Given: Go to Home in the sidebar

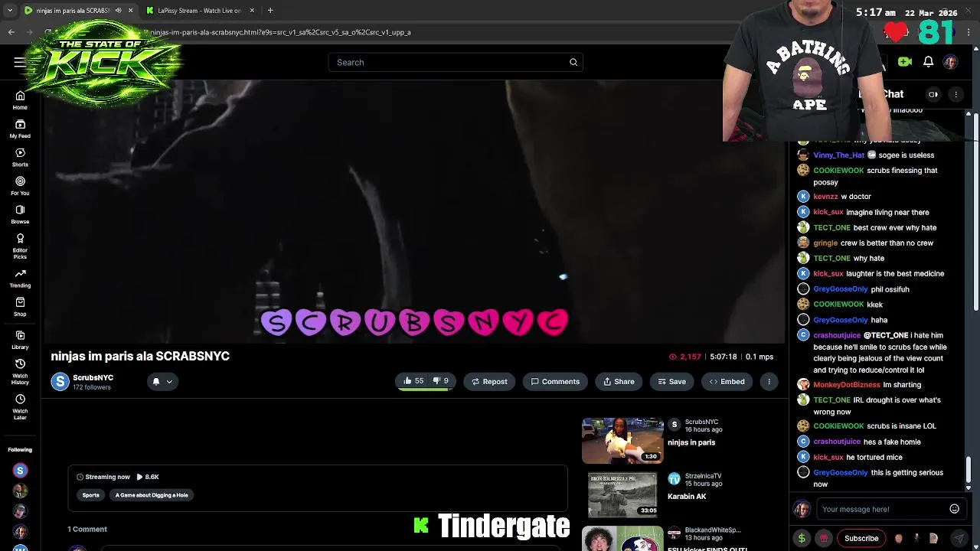Looking at the screenshot, I should tap(20, 100).
